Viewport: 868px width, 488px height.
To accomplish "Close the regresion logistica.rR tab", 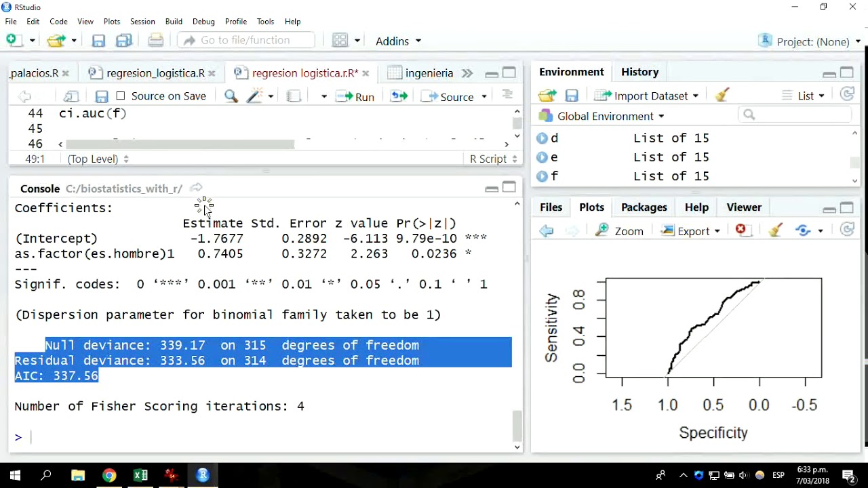I will coord(366,73).
